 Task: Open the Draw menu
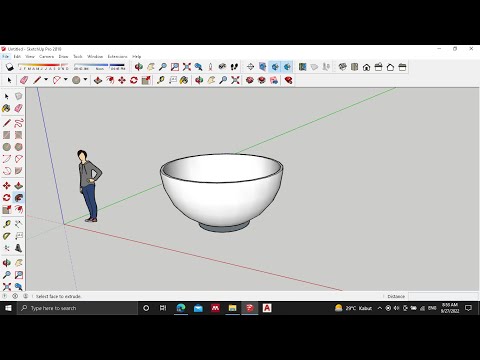coord(63,57)
